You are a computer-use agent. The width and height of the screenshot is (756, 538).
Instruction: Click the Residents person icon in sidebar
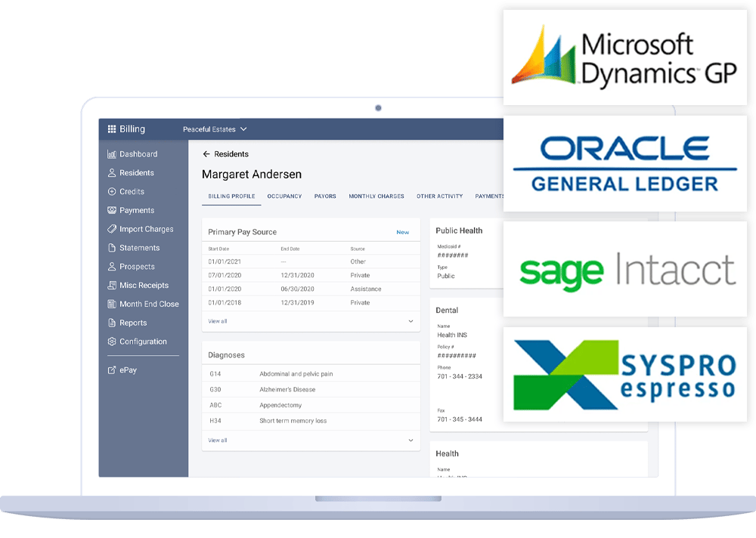point(112,172)
